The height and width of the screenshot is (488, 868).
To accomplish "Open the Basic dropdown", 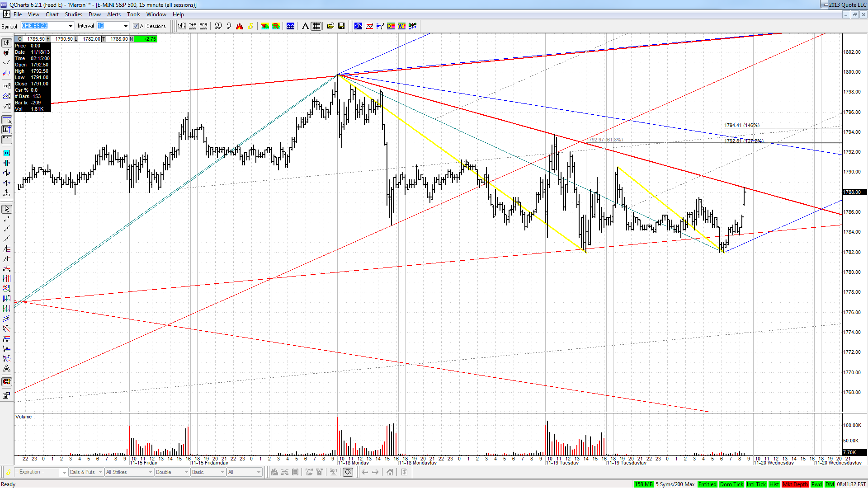I will point(208,472).
